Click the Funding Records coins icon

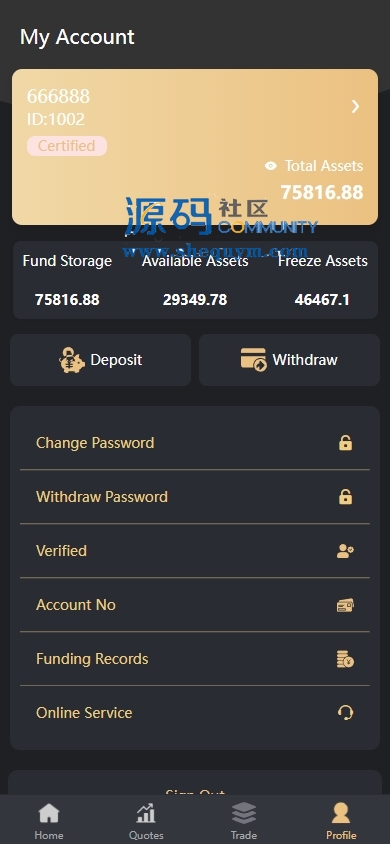coord(345,659)
